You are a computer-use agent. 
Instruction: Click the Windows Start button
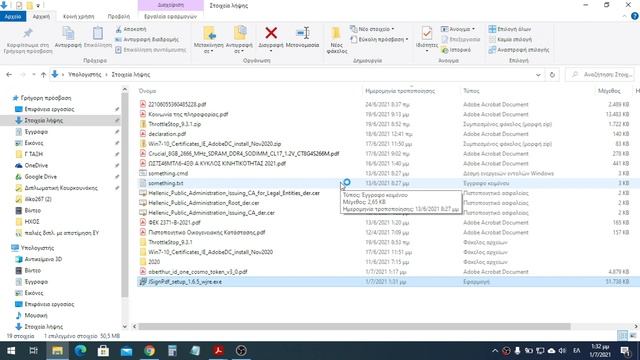[x=11, y=351]
